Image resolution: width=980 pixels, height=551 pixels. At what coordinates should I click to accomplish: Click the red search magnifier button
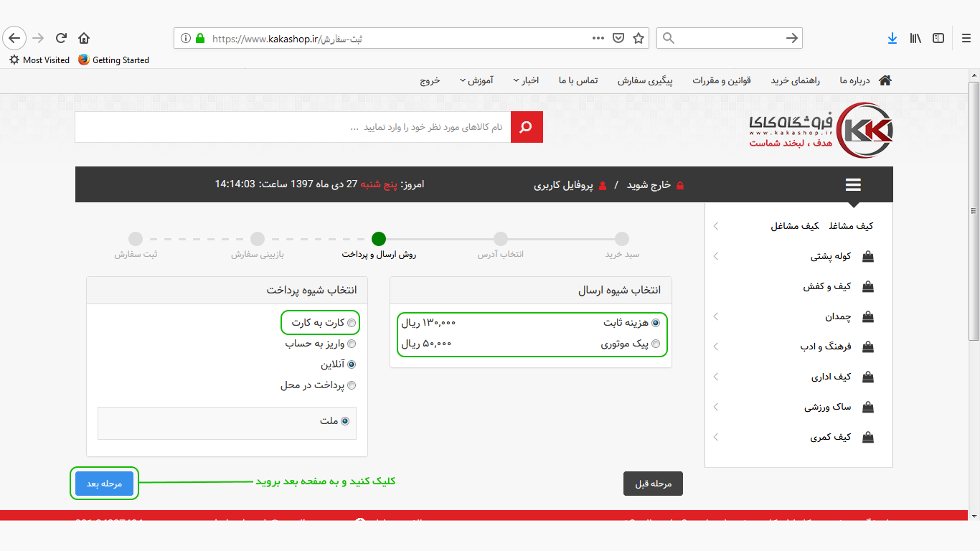coord(527,127)
